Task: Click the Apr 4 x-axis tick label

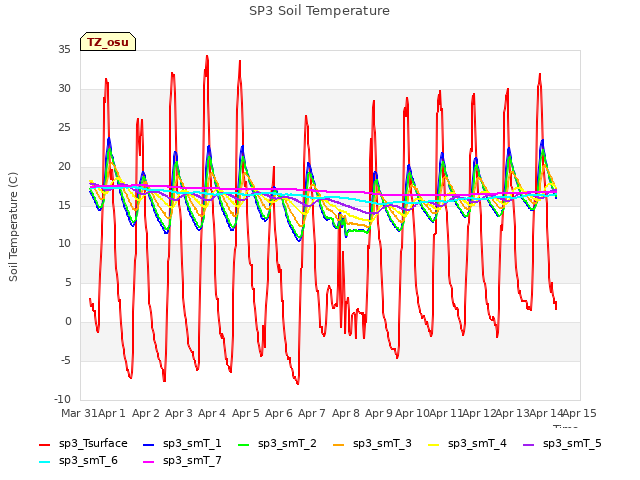Action: 212,413
